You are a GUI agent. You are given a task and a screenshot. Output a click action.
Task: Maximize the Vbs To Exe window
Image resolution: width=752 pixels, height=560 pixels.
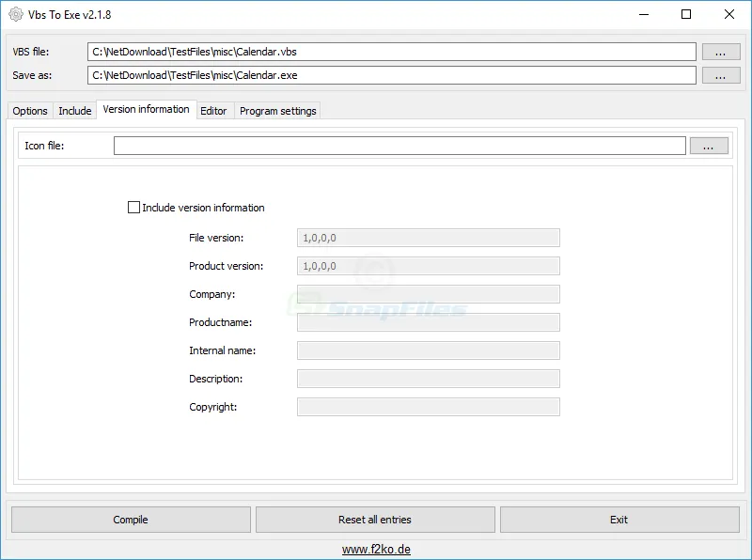pyautogui.click(x=686, y=14)
